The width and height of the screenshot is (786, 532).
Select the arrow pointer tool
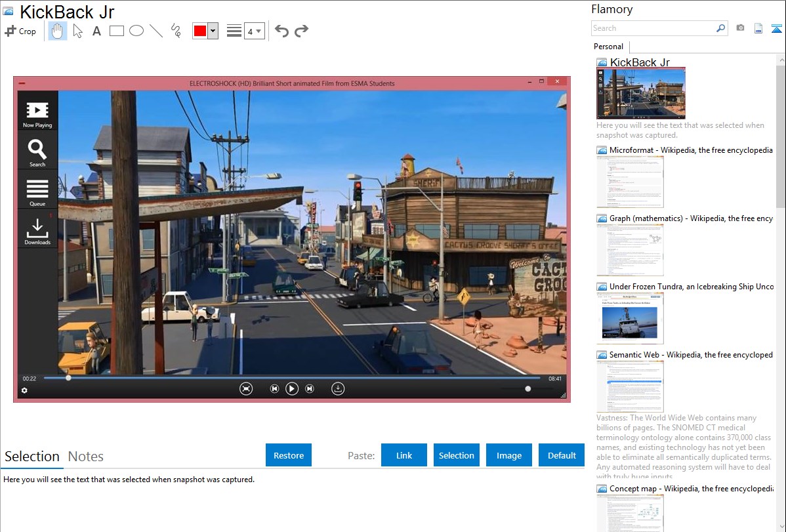tap(77, 31)
